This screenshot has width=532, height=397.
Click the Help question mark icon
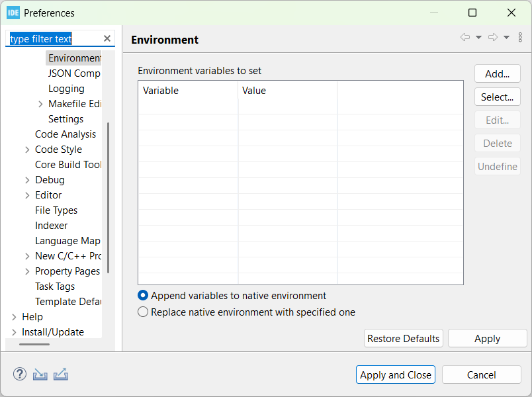tap(20, 375)
